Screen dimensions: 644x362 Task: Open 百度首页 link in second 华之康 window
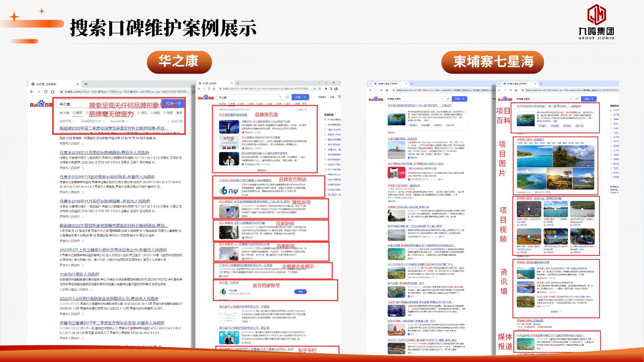coord(322,97)
